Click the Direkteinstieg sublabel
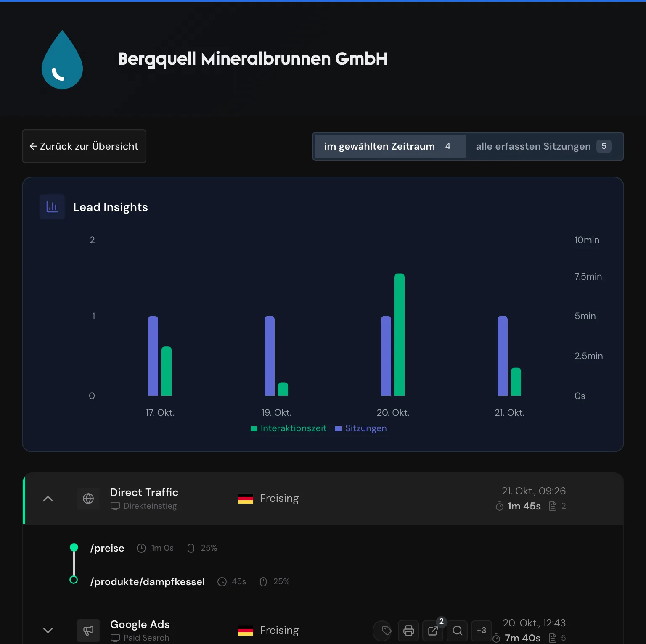Viewport: 646px width, 644px height. tap(150, 506)
